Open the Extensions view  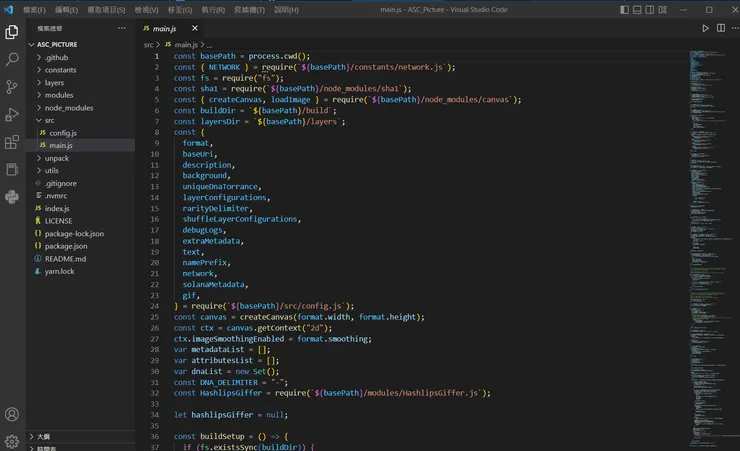[12, 142]
